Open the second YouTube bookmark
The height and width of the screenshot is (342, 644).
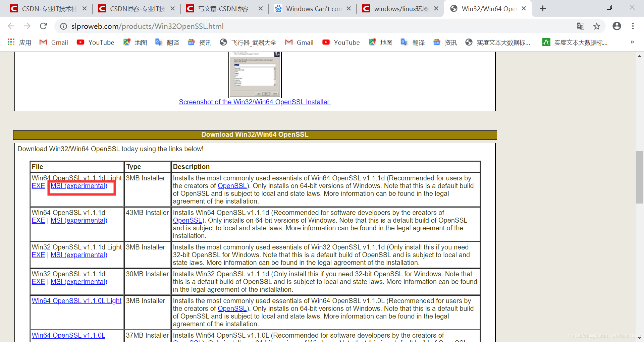[x=341, y=42]
